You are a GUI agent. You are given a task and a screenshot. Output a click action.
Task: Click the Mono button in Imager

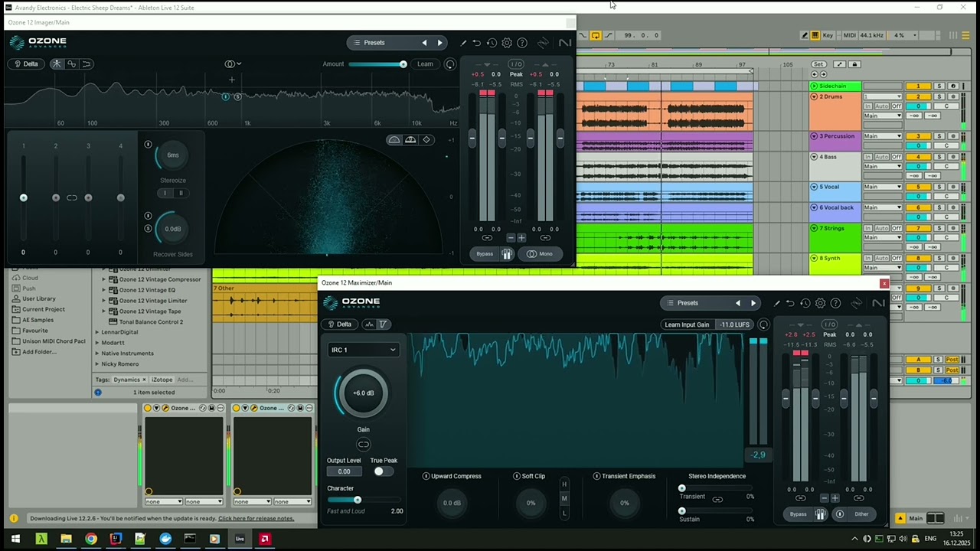pos(540,254)
